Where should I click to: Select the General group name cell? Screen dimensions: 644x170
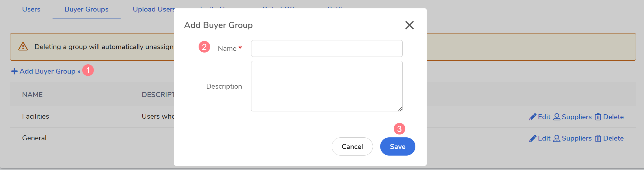click(34, 138)
